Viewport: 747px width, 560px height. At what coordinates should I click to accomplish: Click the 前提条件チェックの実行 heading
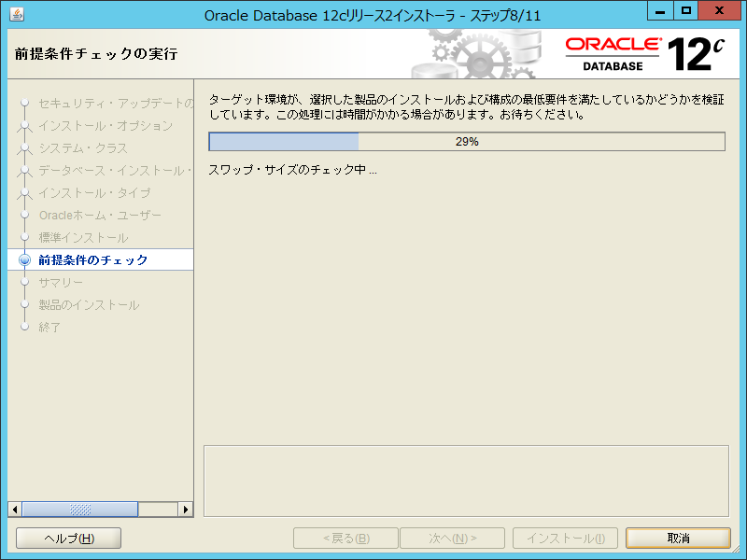(x=96, y=54)
